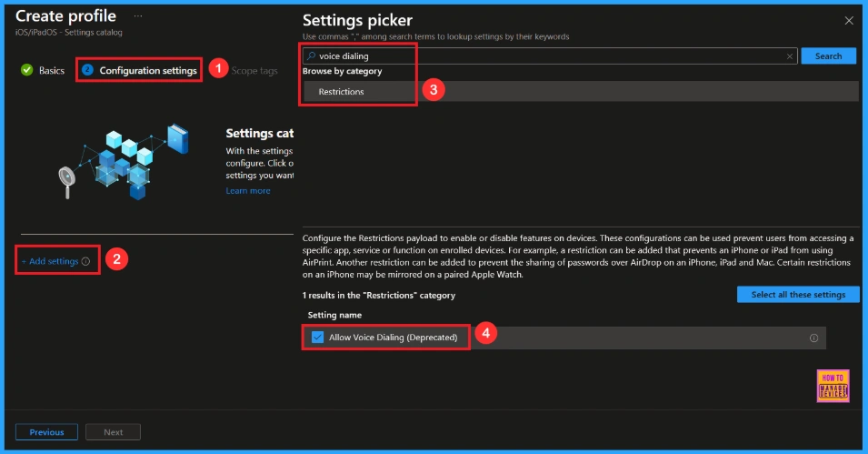The image size is (868, 454).
Task: Select the Restrictions category row
Action: pyautogui.click(x=581, y=92)
